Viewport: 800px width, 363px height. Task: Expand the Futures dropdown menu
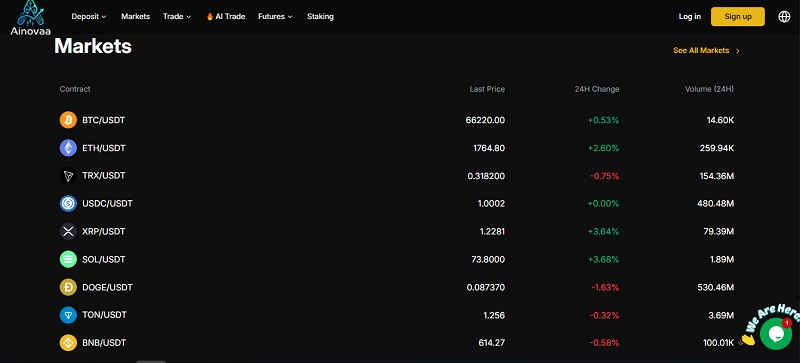pyautogui.click(x=275, y=16)
